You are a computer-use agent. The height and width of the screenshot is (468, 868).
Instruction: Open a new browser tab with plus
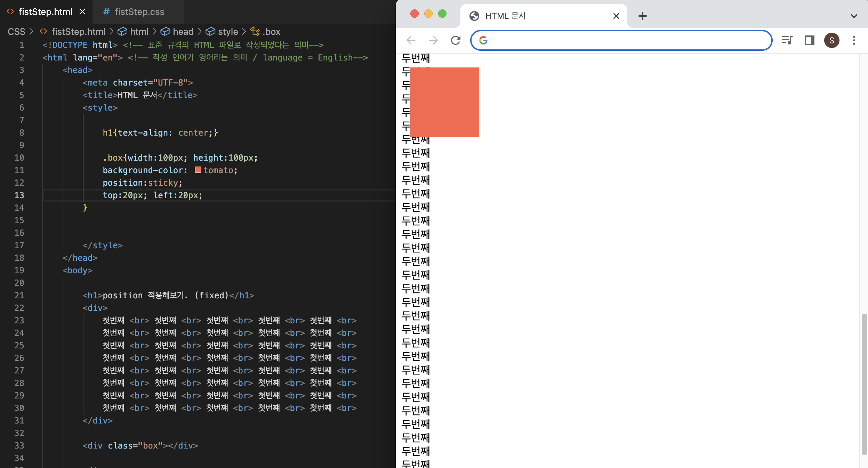(642, 16)
